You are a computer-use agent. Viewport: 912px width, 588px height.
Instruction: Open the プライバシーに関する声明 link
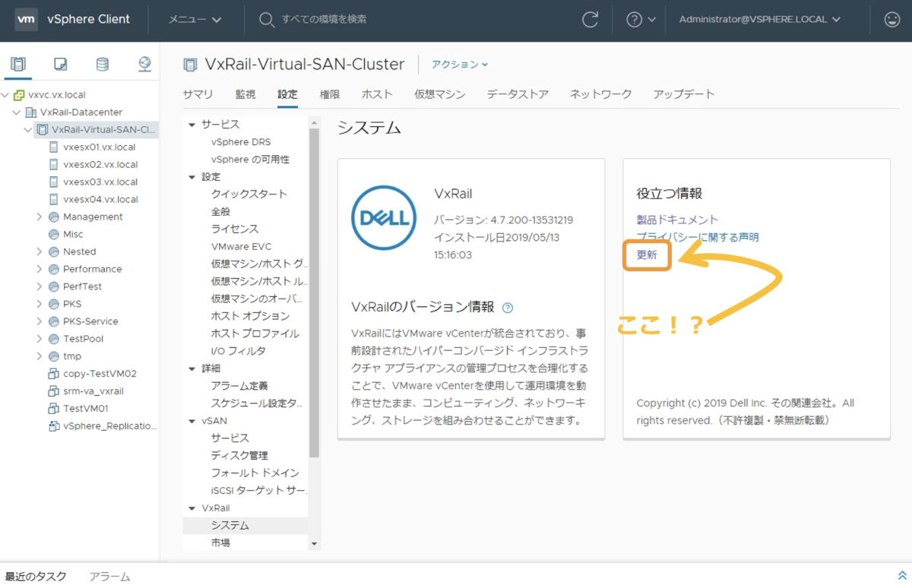[x=698, y=237]
